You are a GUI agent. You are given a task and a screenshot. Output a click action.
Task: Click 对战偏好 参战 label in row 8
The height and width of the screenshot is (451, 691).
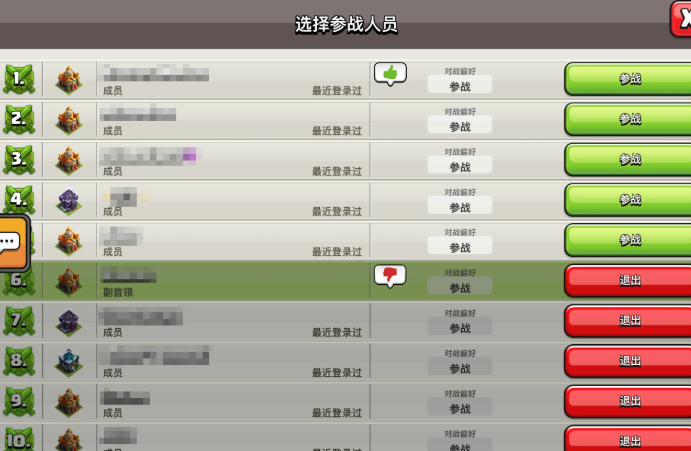tap(460, 362)
